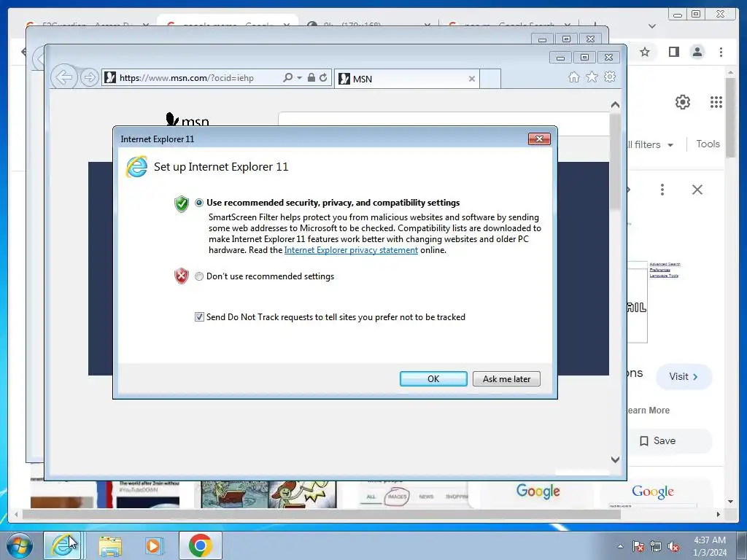Open Internet Explorer tools gear
The image size is (747, 560).
coord(610,77)
